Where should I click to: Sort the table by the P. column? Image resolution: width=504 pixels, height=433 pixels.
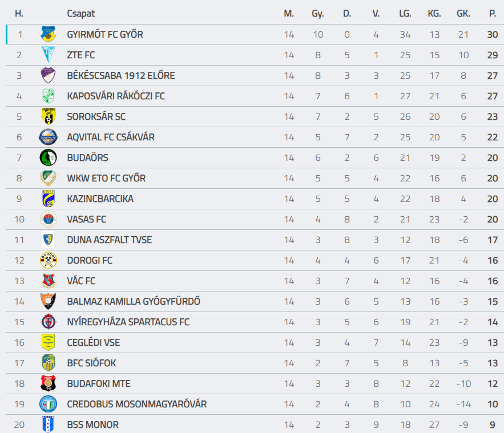pos(493,14)
